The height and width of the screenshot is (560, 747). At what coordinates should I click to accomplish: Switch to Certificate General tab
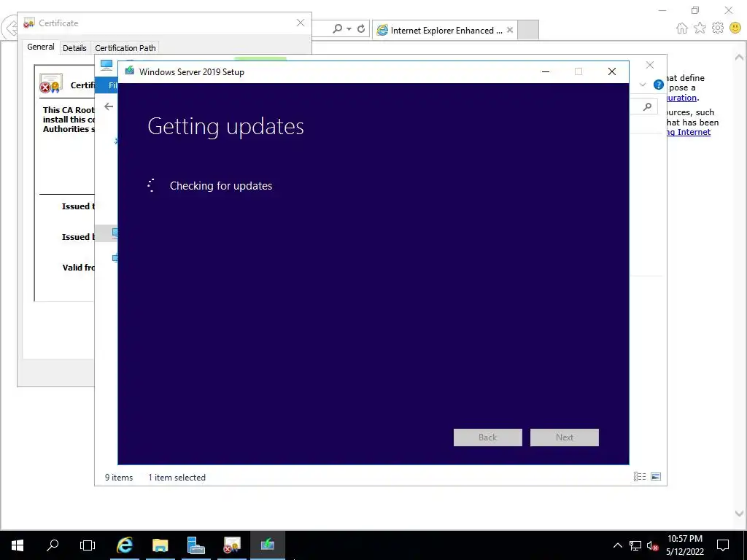pos(41,47)
